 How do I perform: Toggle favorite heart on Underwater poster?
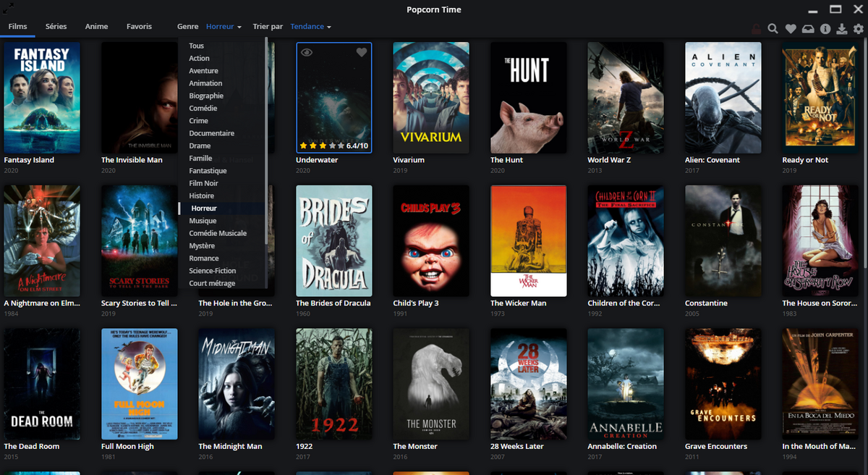(x=362, y=52)
